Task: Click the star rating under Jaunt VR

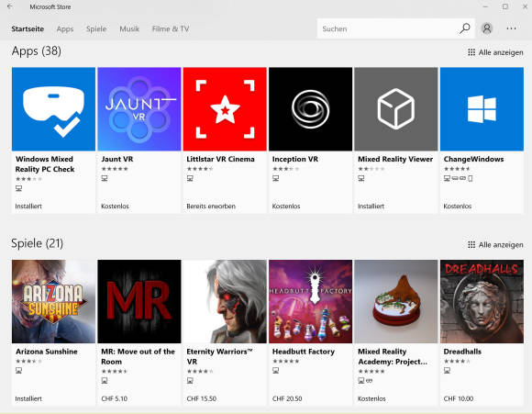Action: pos(115,169)
